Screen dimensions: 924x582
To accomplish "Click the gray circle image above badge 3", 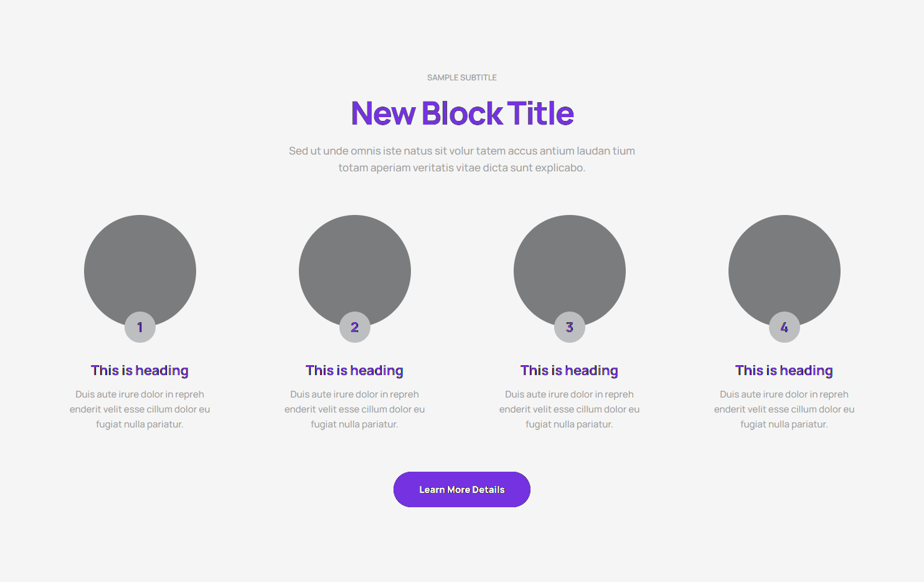I will pos(570,265).
